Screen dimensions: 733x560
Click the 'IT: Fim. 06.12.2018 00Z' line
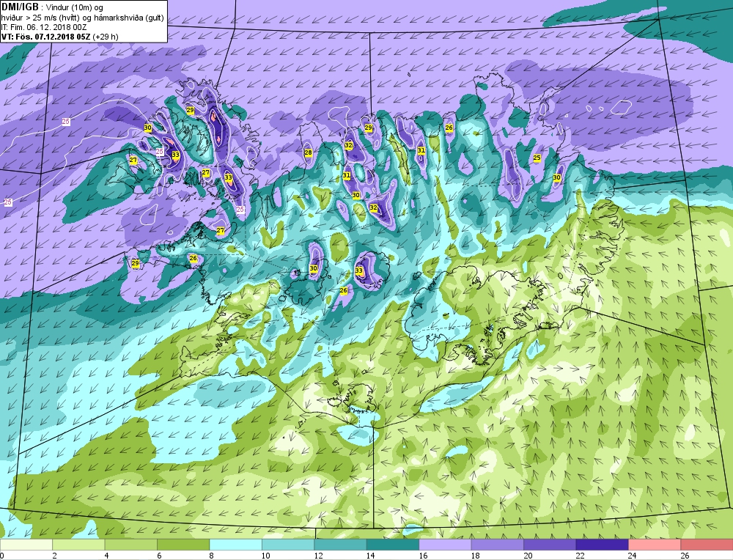coord(44,27)
